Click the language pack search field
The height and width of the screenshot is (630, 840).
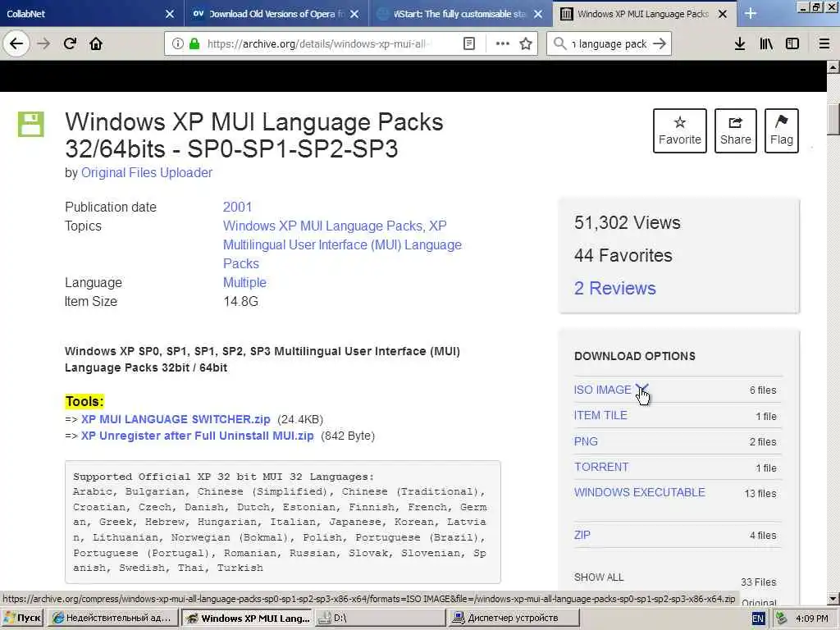[x=609, y=44]
